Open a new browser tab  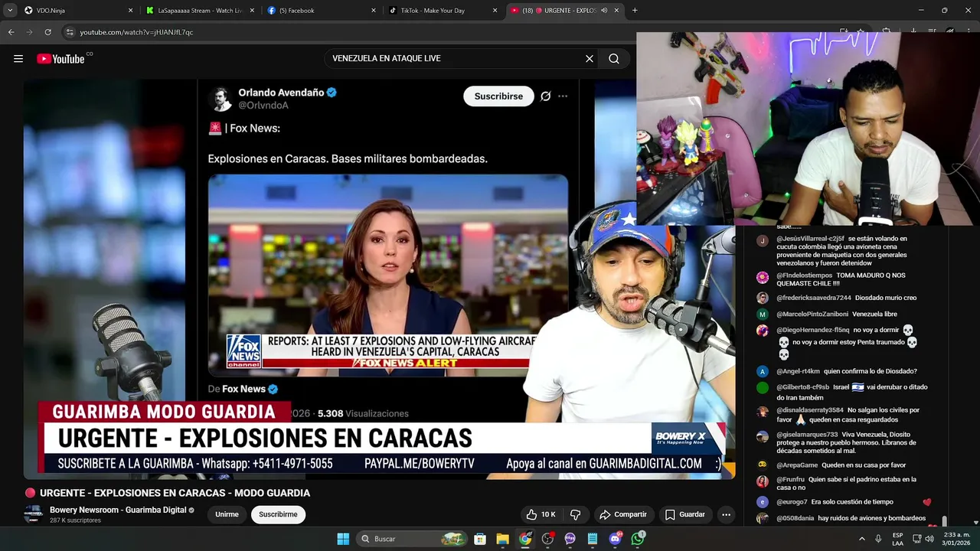point(635,11)
